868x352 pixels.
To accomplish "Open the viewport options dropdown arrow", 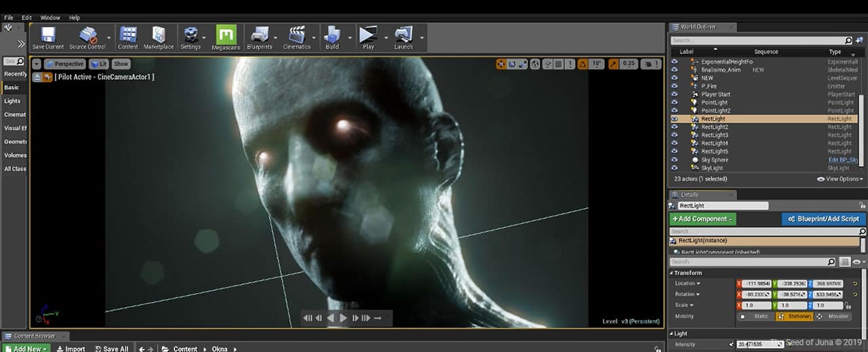I will pyautogui.click(x=37, y=64).
